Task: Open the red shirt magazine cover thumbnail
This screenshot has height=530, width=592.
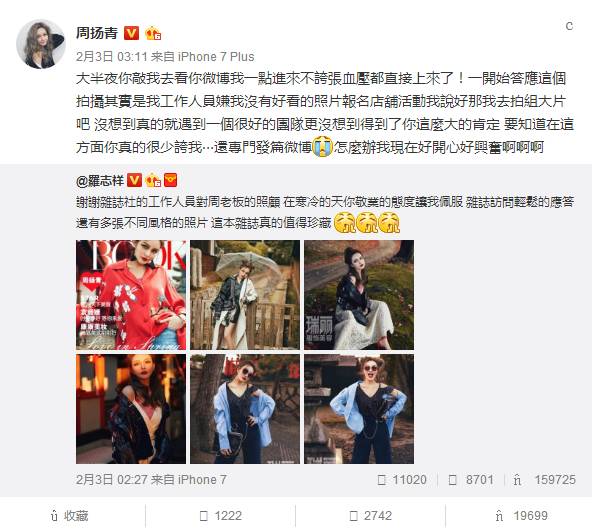Action: 131,295
